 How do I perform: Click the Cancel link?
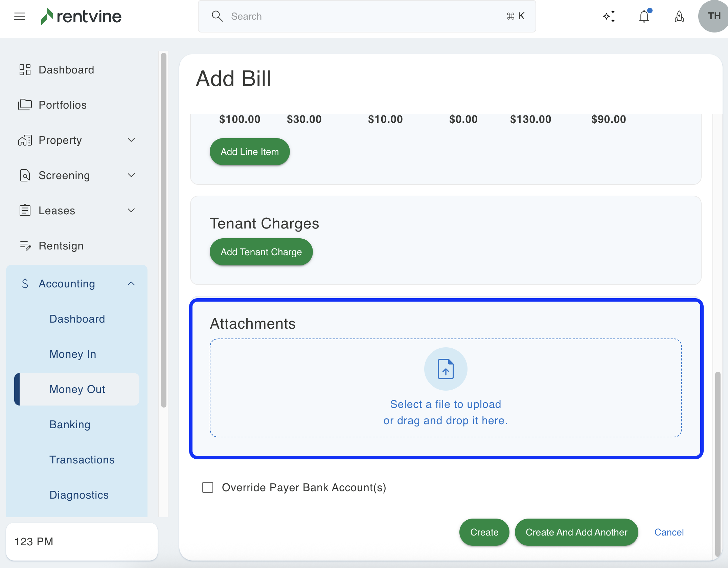[x=669, y=532]
